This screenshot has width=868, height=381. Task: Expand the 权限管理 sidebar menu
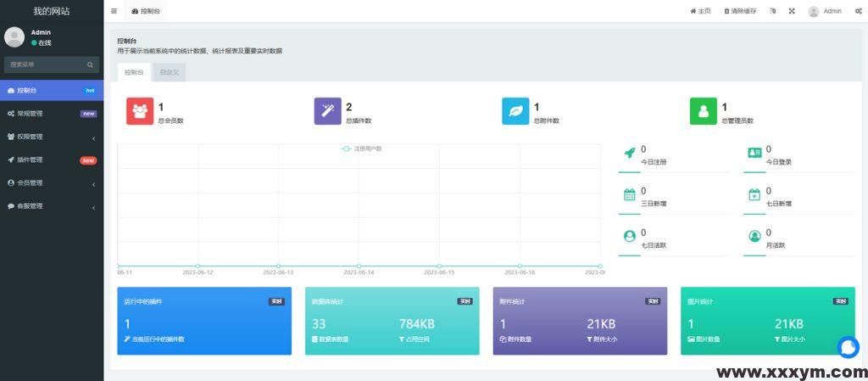tap(51, 137)
